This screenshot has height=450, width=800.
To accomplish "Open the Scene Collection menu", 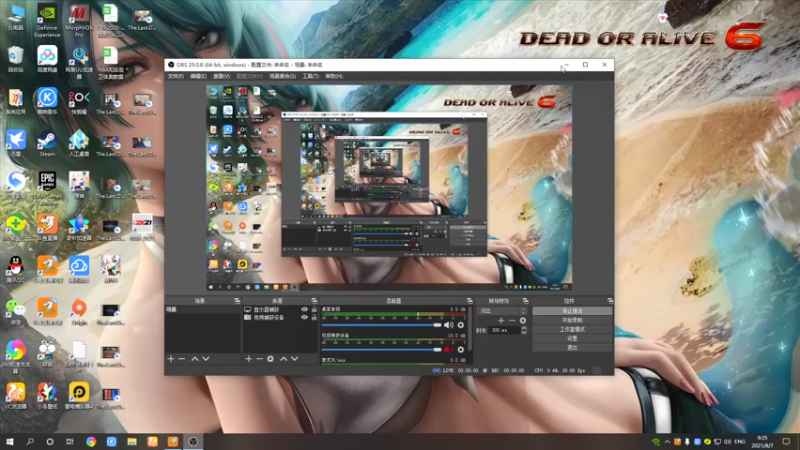I will [283, 76].
